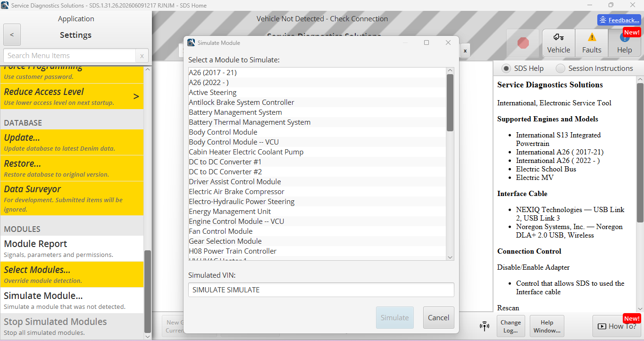The width and height of the screenshot is (644, 341).
Task: Open the How To? video button
Action: click(617, 326)
